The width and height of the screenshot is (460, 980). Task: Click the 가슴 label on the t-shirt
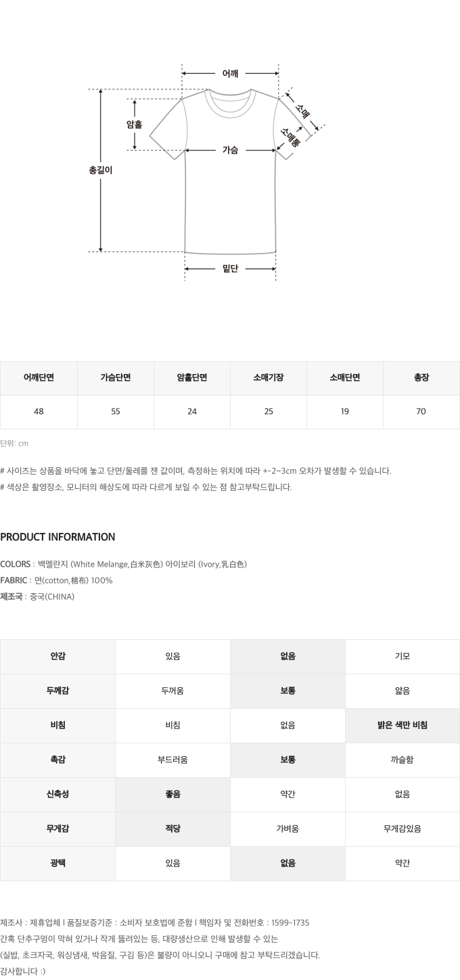pos(230,150)
